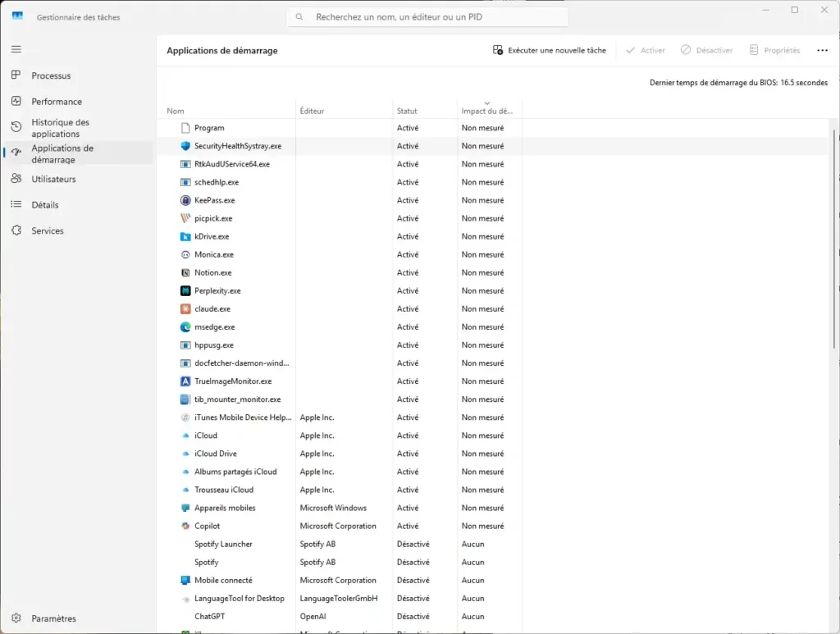Sort by the Statut column header
Image resolution: width=840 pixels, height=634 pixels.
coord(425,111)
